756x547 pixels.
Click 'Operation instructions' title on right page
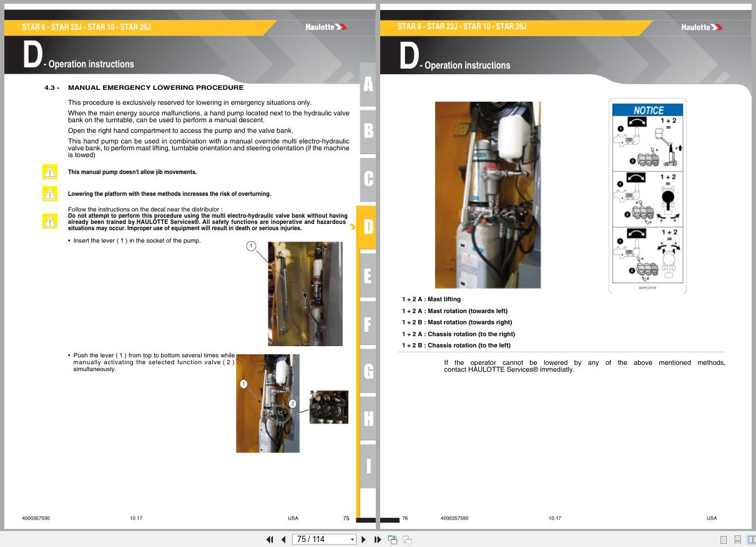click(467, 65)
